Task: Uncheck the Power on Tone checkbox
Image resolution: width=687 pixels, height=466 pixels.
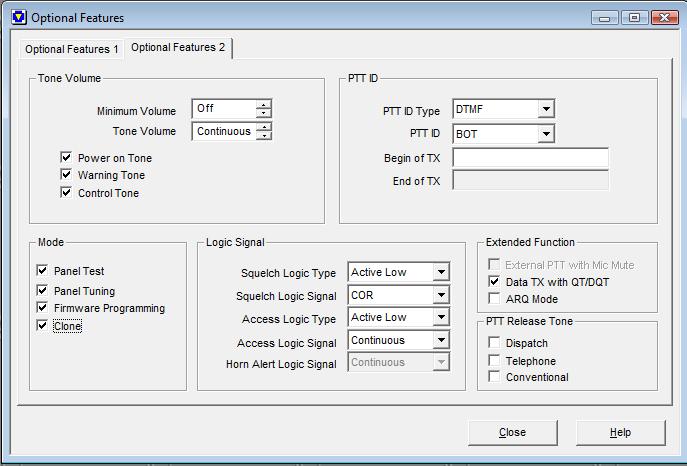Action: (66, 157)
